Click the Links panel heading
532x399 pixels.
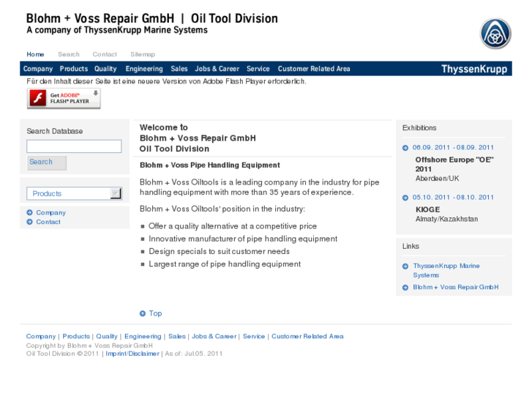(411, 246)
